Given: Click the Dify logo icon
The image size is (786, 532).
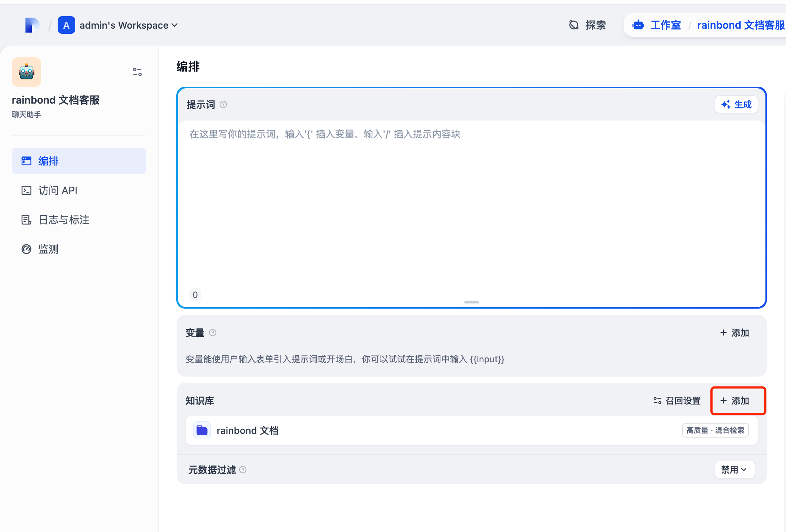Looking at the screenshot, I should click(32, 25).
